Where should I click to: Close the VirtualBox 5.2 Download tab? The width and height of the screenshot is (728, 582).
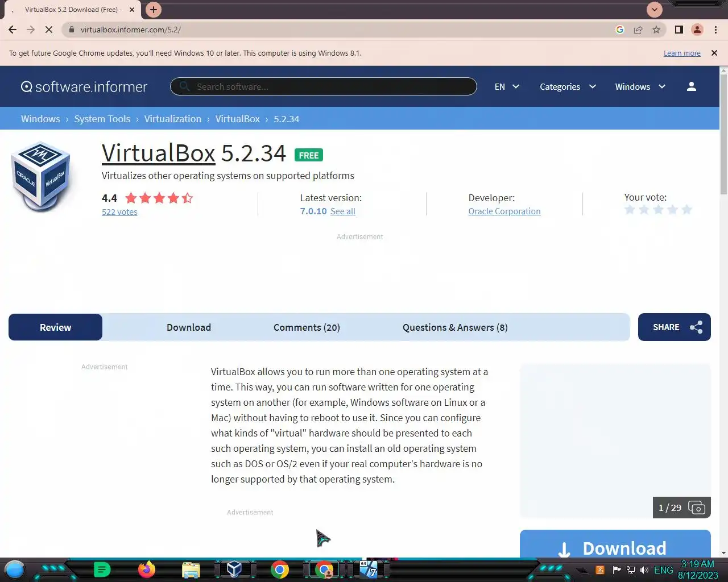tap(132, 10)
